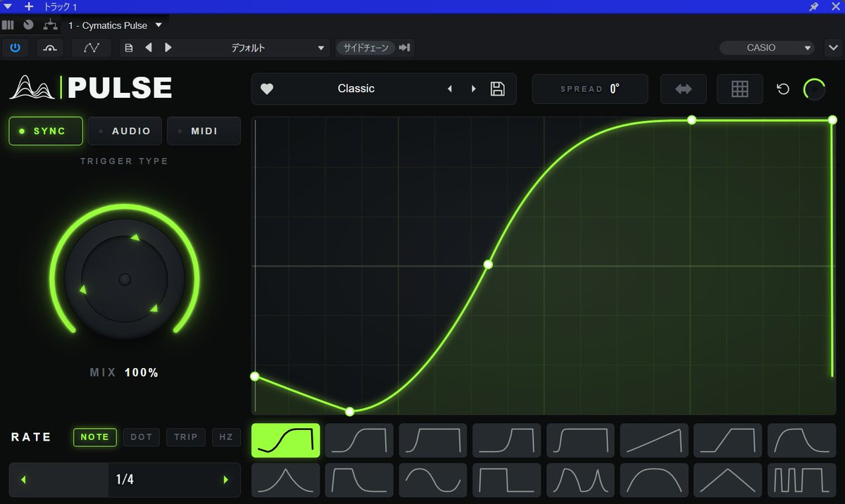The height and width of the screenshot is (504, 845).
Task: Flip the curve with the horizontal arrows button
Action: pos(683,89)
